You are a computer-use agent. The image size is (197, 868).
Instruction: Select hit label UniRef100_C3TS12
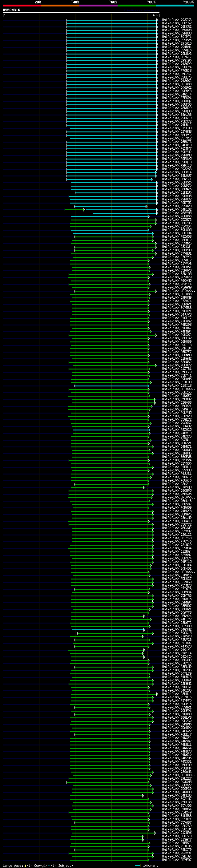click(177, 139)
